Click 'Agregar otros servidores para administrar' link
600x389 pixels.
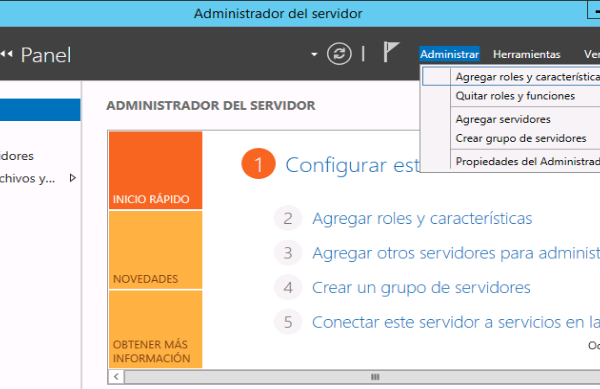pyautogui.click(x=456, y=253)
